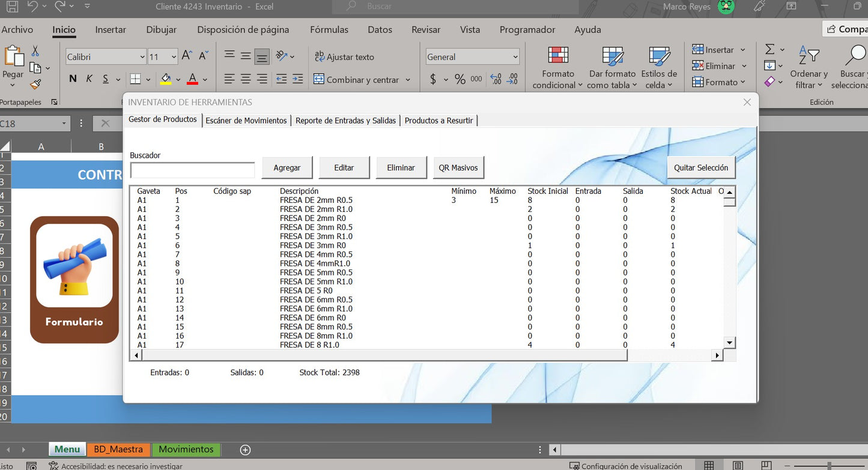Apply thousands separator 000 style
Screen dimensions: 868x470
coord(476,79)
